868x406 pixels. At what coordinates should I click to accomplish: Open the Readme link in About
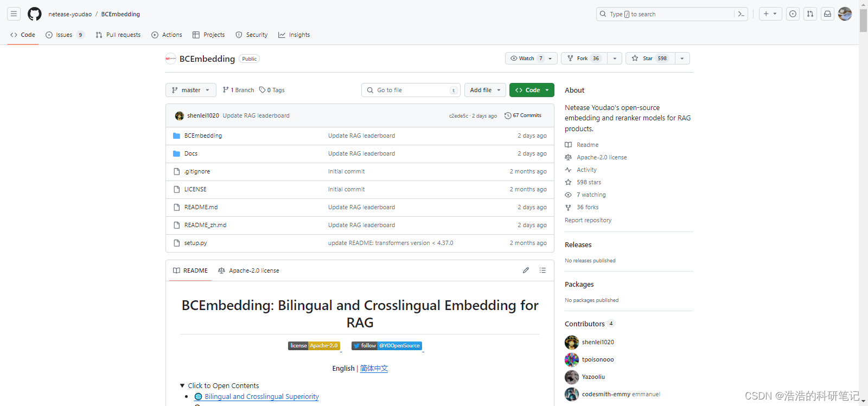588,145
